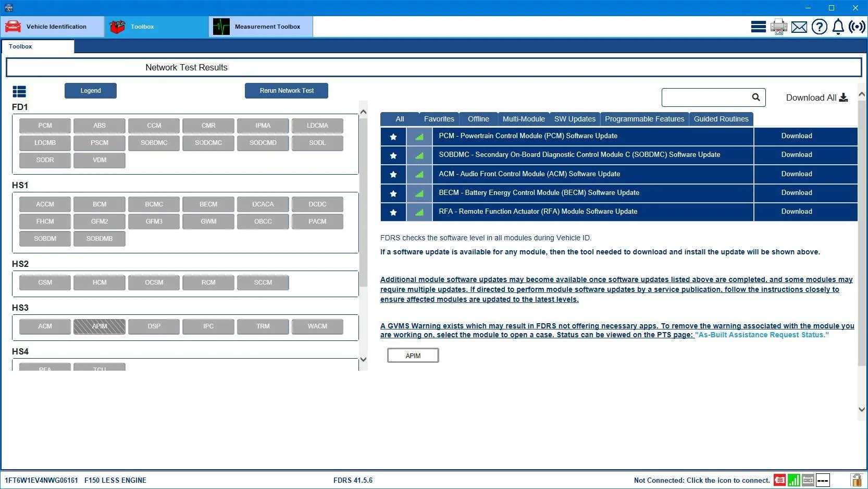Viewport: 868px width, 489px height.
Task: Click the Rerun Network Test button
Action: [286, 90]
